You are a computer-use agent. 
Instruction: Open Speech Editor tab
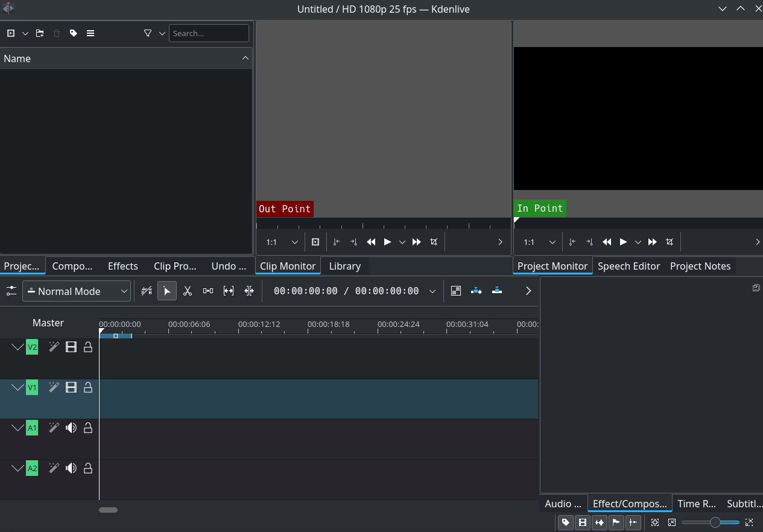628,266
